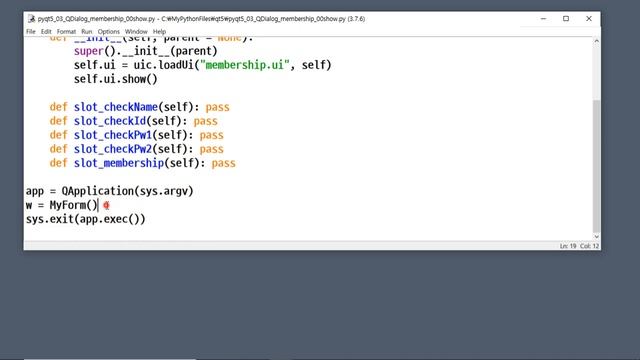
Task: Click "pass" after slot_membership
Action: (x=223, y=163)
